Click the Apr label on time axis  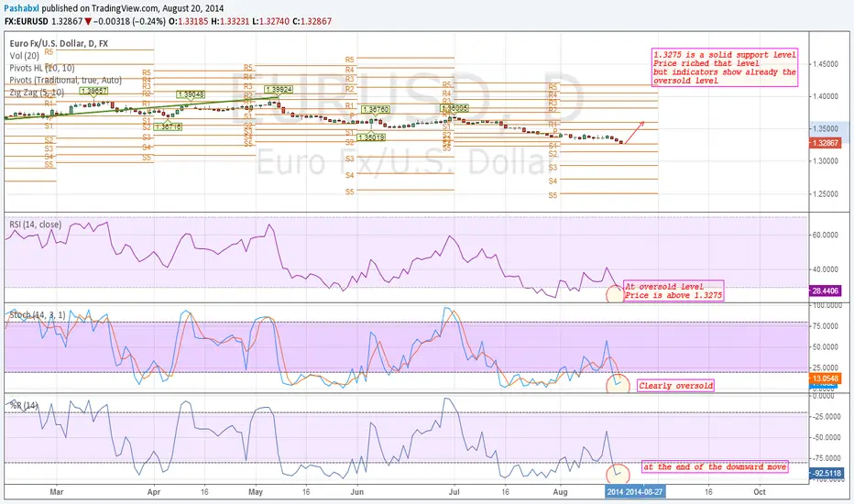(x=154, y=491)
